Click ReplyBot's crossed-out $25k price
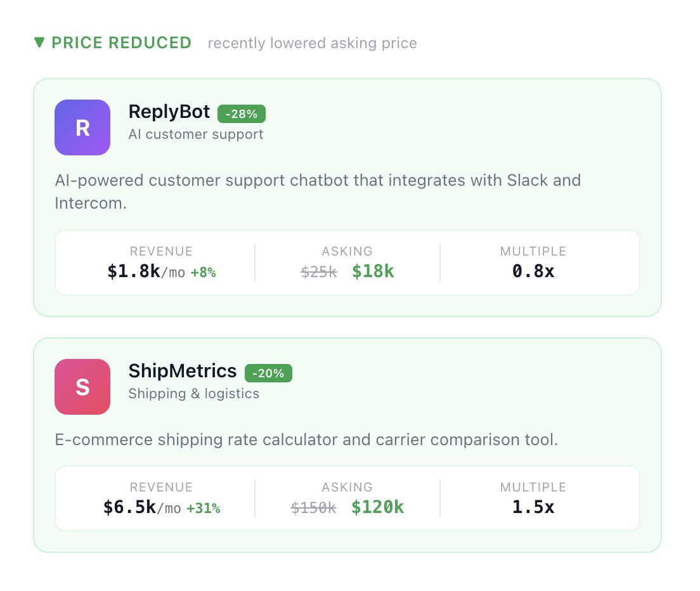The height and width of the screenshot is (591, 700). tap(319, 272)
